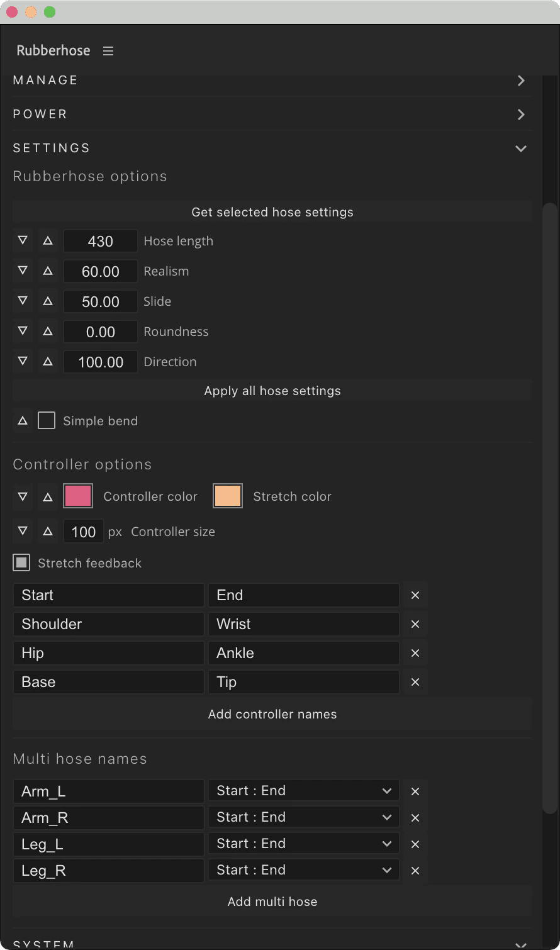Screen dimensions: 560x950
Task: Toggle the Stretch feedback checkbox
Action: [21, 563]
